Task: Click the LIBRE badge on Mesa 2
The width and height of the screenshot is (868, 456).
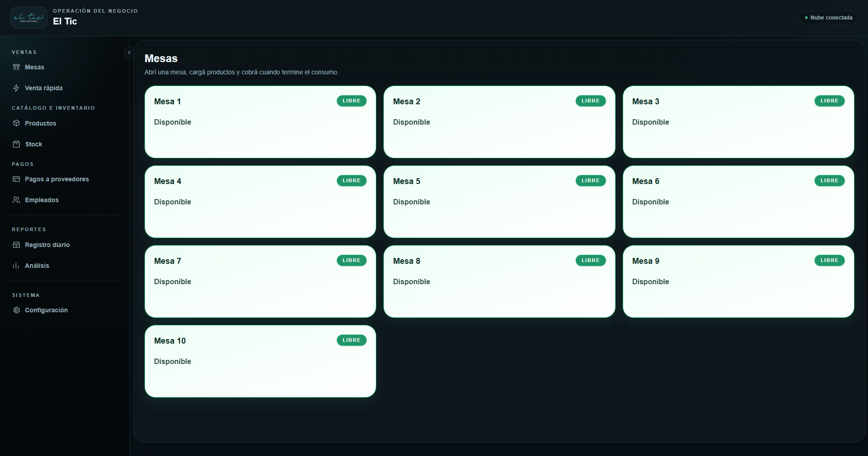Action: pyautogui.click(x=591, y=101)
